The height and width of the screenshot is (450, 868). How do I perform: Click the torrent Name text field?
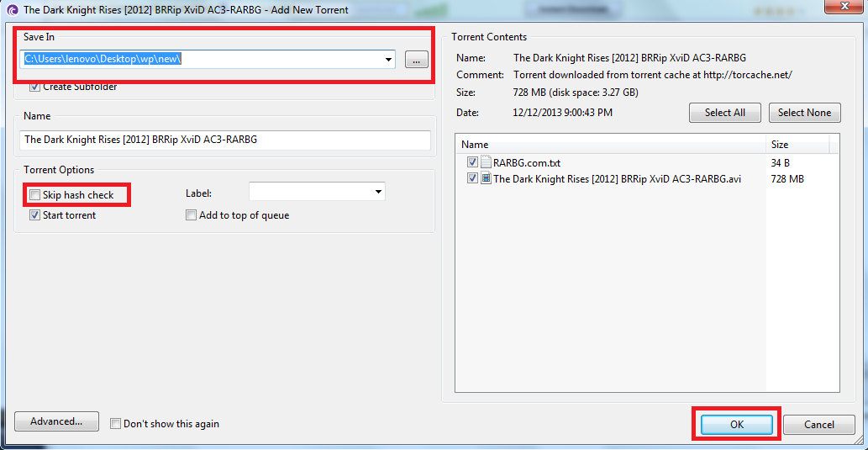pyautogui.click(x=224, y=140)
